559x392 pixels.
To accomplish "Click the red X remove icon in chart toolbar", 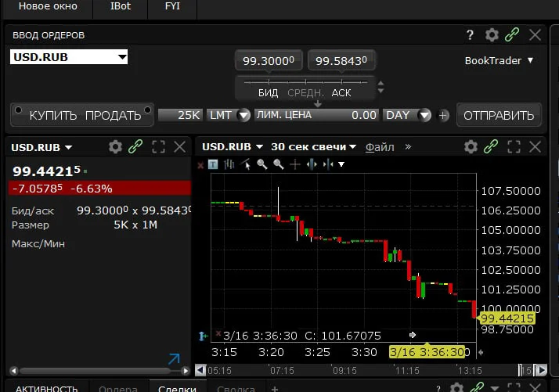I will 200,165.
